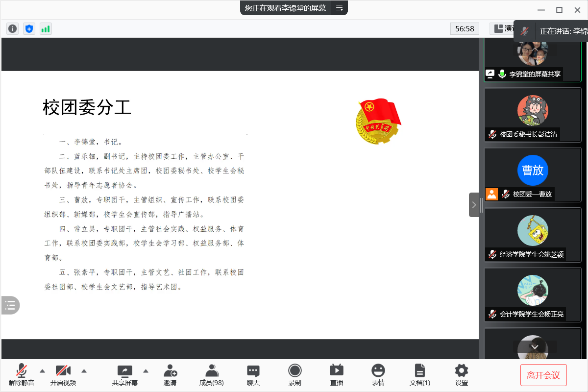The image size is (588, 392).
Task: Check the green network quality indicator
Action: click(x=46, y=28)
